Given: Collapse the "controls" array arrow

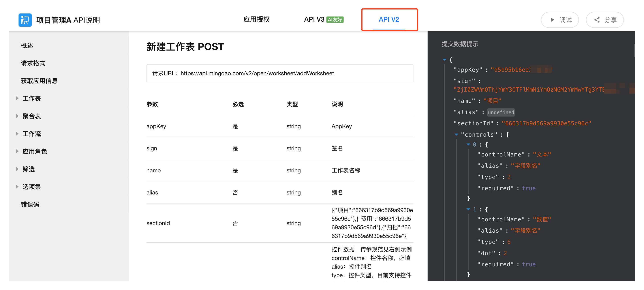Looking at the screenshot, I should click(x=456, y=134).
